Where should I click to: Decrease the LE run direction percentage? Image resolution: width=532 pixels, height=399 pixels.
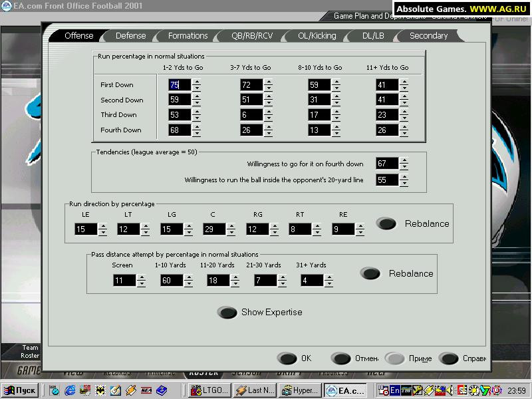pyautogui.click(x=102, y=232)
